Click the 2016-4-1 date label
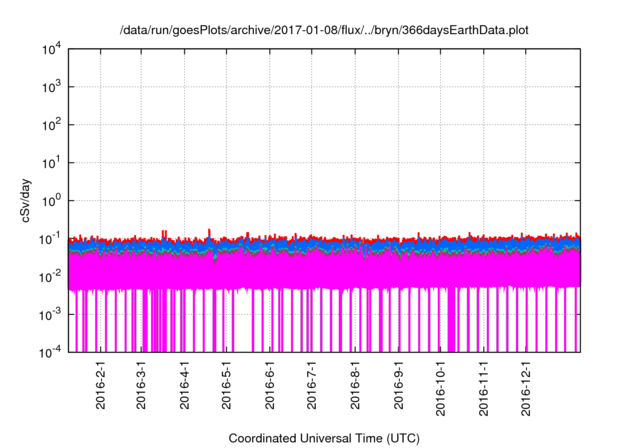640x448 pixels. pyautogui.click(x=184, y=385)
